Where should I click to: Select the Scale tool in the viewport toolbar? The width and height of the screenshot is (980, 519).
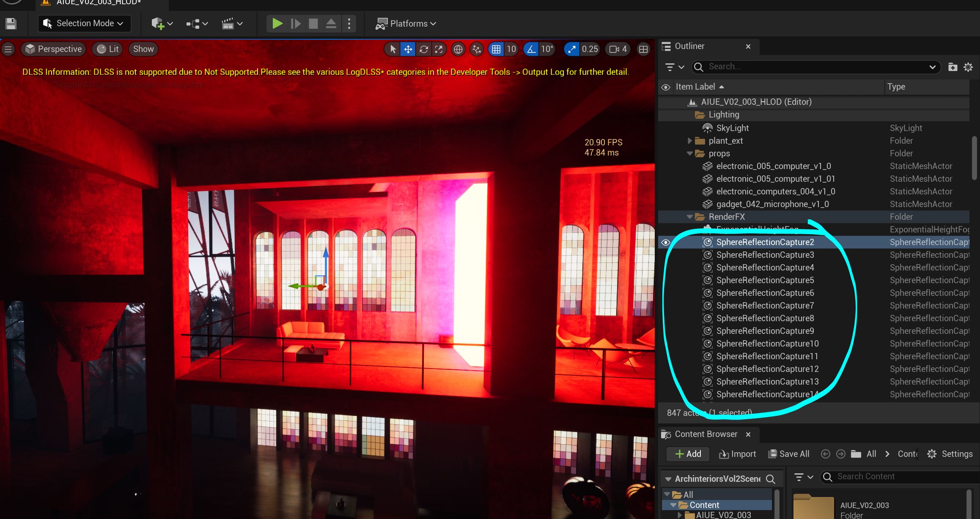pyautogui.click(x=439, y=49)
